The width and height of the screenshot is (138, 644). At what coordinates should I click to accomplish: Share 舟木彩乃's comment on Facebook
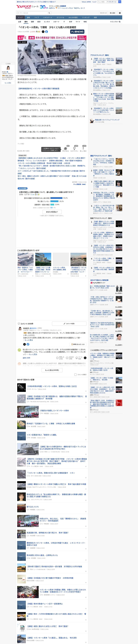(x=28, y=344)
